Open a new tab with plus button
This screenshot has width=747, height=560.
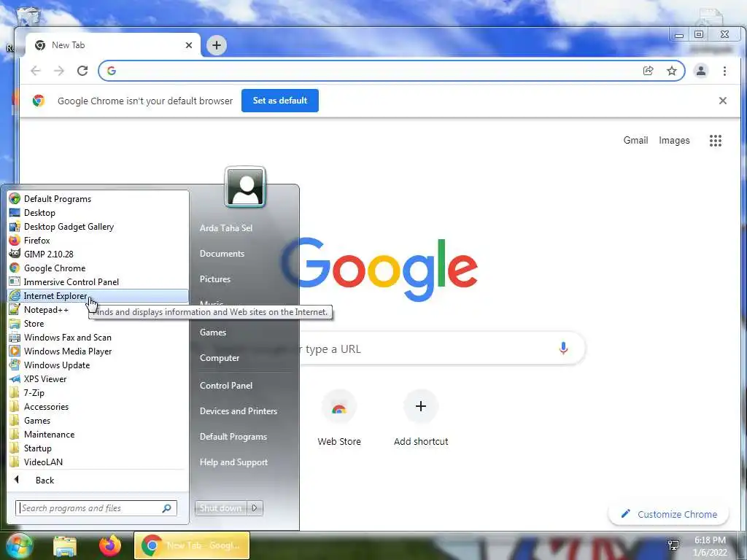pyautogui.click(x=217, y=45)
